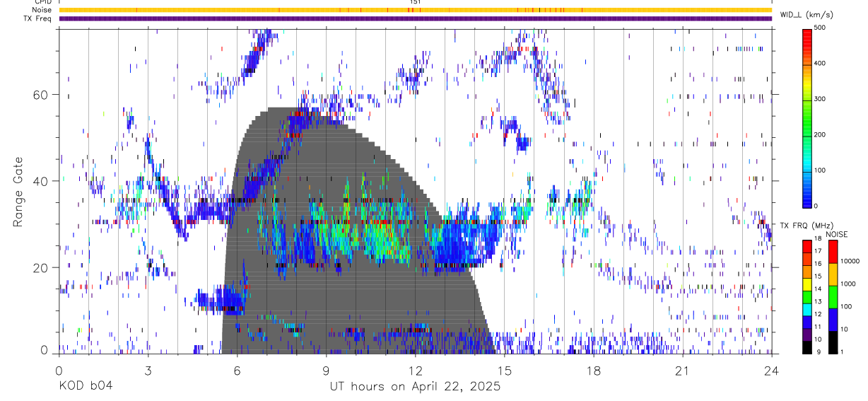Viewport: 868px width, 401px height.
Task: Click the green 13–14 MHz TX FRQ swatch
Action: click(807, 296)
